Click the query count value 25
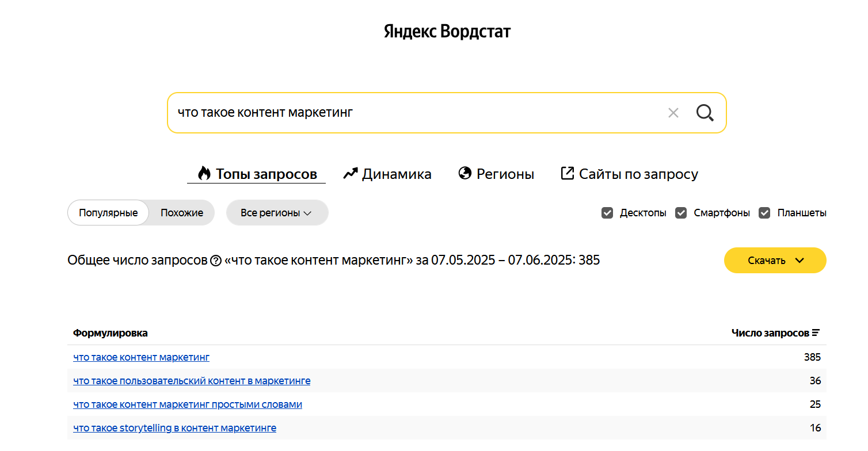The width and height of the screenshot is (868, 451). pyautogui.click(x=815, y=404)
